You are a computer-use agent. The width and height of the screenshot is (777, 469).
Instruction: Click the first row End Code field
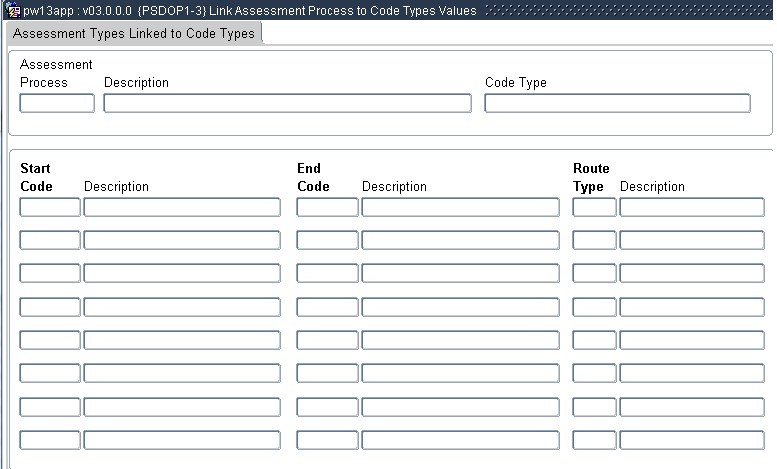pyautogui.click(x=327, y=207)
